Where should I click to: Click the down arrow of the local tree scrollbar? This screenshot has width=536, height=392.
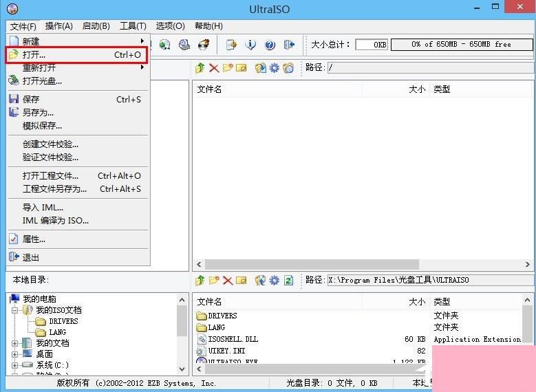(182, 369)
